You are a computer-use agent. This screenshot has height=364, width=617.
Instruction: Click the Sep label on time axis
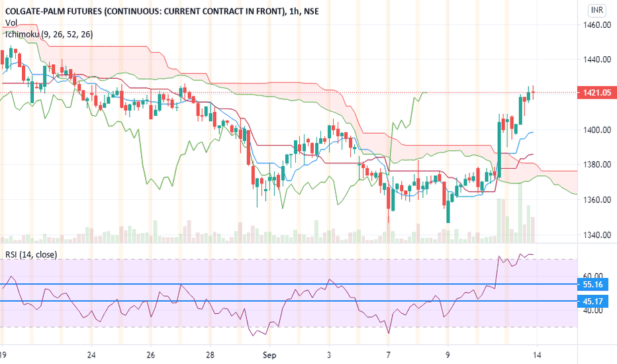269,355
